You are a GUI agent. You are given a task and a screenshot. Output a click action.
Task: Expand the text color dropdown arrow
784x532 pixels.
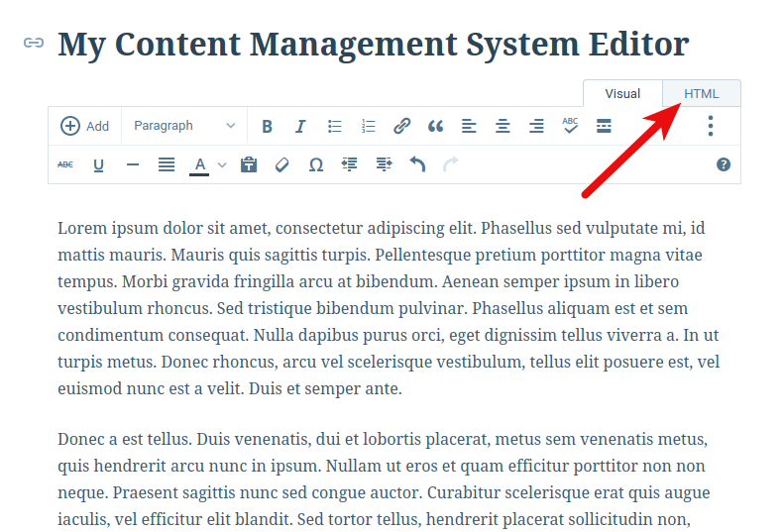(x=222, y=164)
